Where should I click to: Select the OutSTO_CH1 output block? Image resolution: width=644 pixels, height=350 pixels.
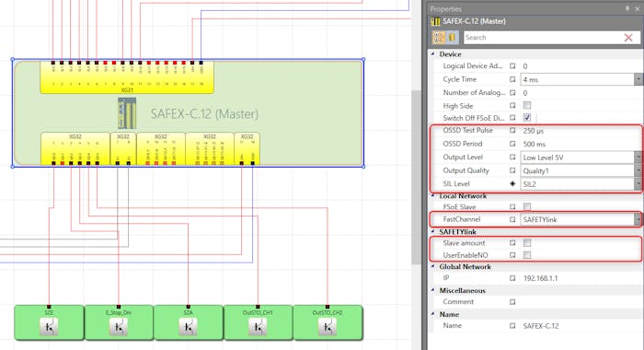[x=258, y=323]
